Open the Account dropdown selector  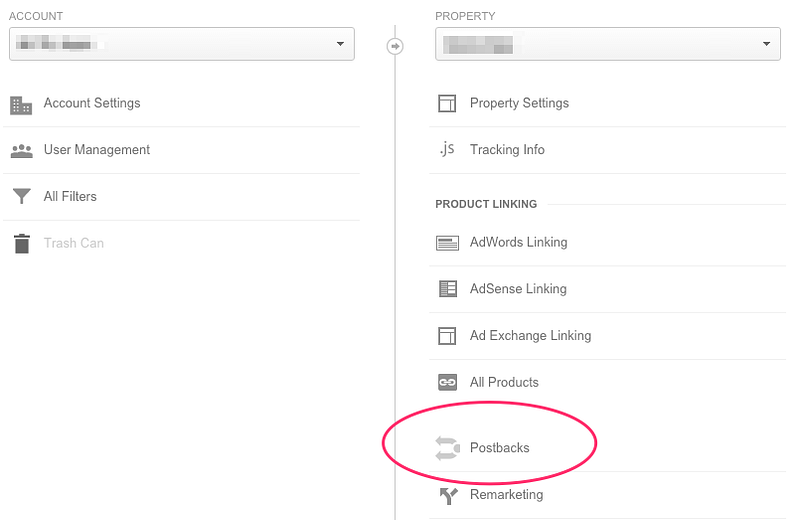point(182,44)
